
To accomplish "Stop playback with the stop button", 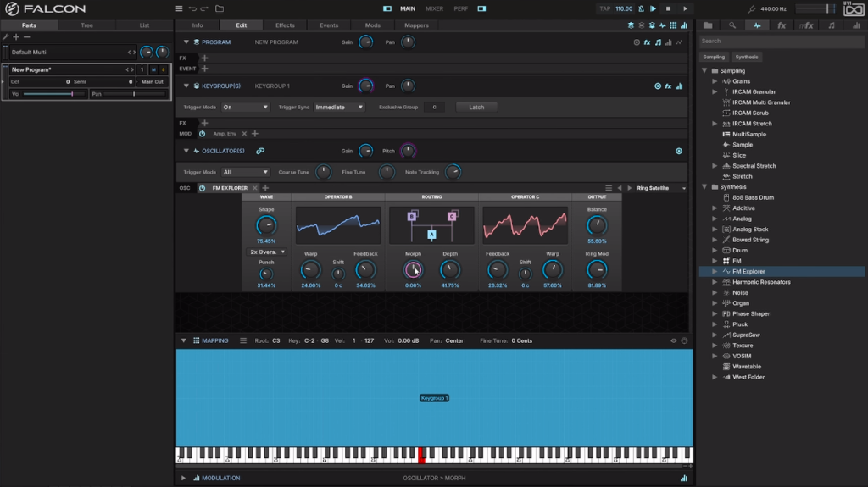I will coord(668,8).
